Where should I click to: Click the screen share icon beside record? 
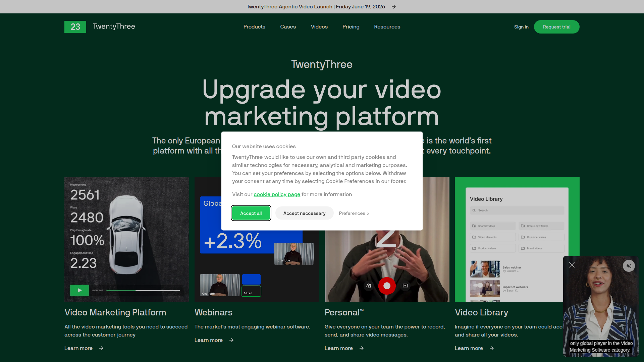[405, 286]
